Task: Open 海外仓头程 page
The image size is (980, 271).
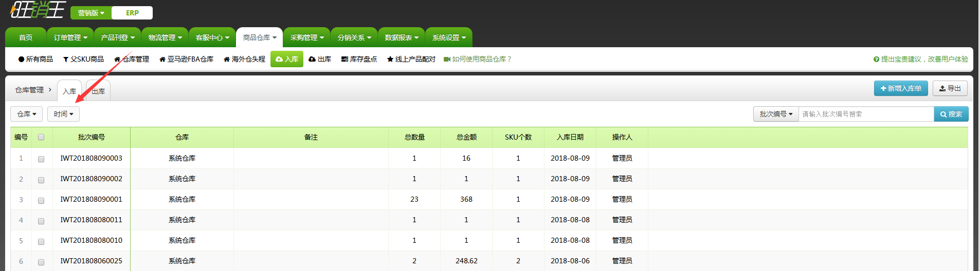Action: pos(244,59)
